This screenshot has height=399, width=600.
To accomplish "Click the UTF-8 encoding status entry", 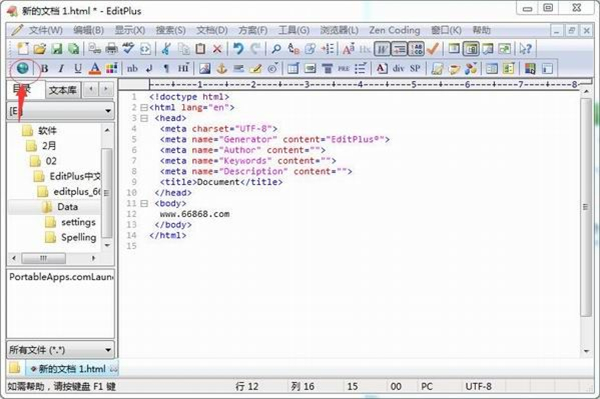I will pos(478,387).
